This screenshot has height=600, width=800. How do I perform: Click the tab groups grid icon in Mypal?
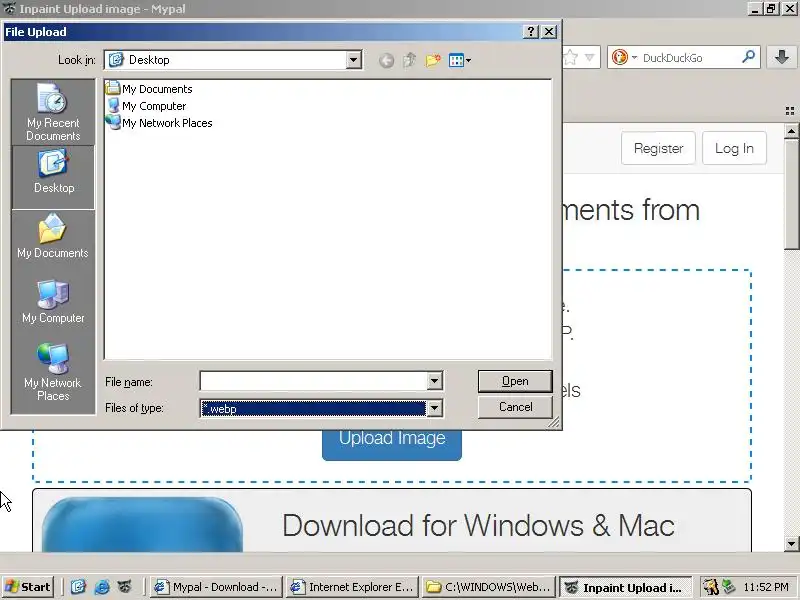point(790,111)
